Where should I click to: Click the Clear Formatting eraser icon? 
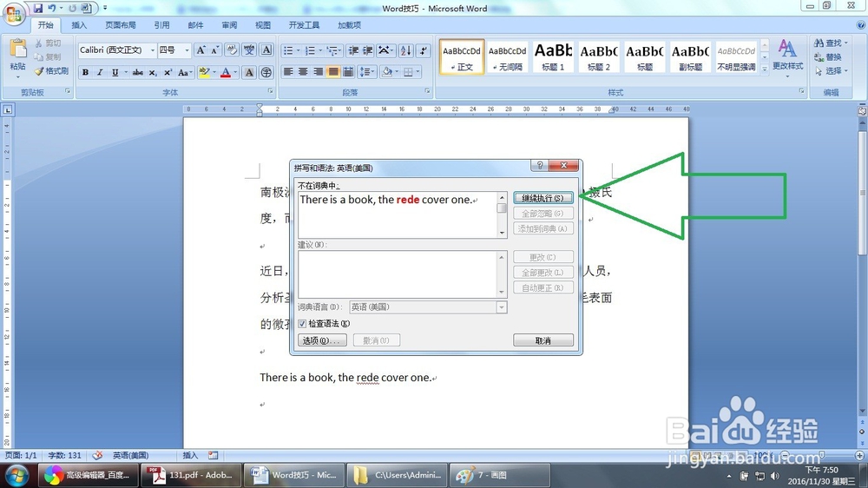[x=232, y=50]
